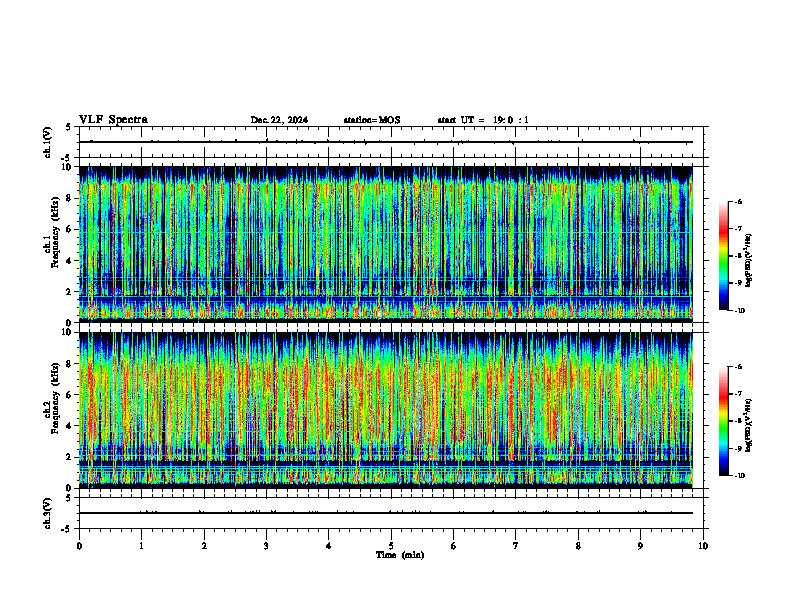This screenshot has height=612, width=792.
Task: Click the "5" tick on ch.1(V) axis
Action: [69, 127]
